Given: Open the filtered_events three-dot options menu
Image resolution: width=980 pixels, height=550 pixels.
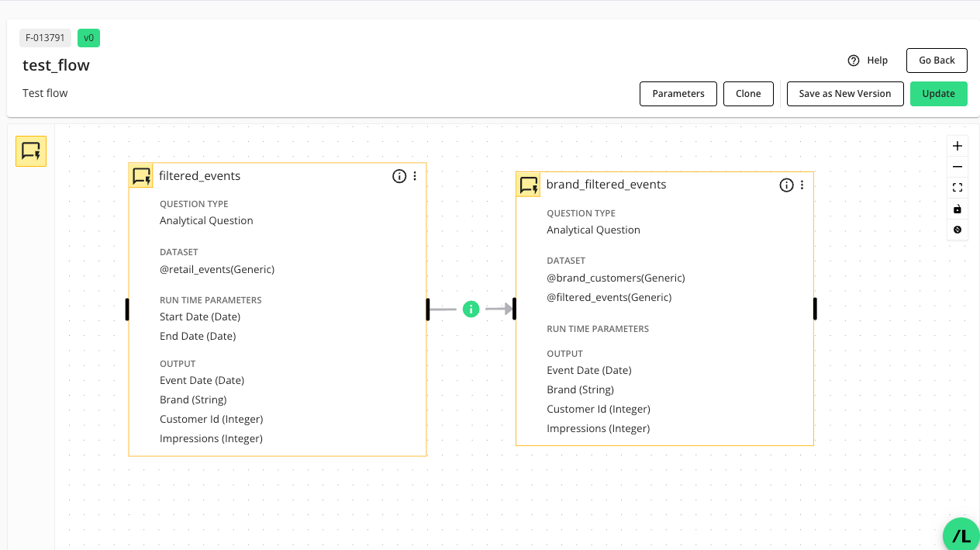Looking at the screenshot, I should [x=415, y=176].
